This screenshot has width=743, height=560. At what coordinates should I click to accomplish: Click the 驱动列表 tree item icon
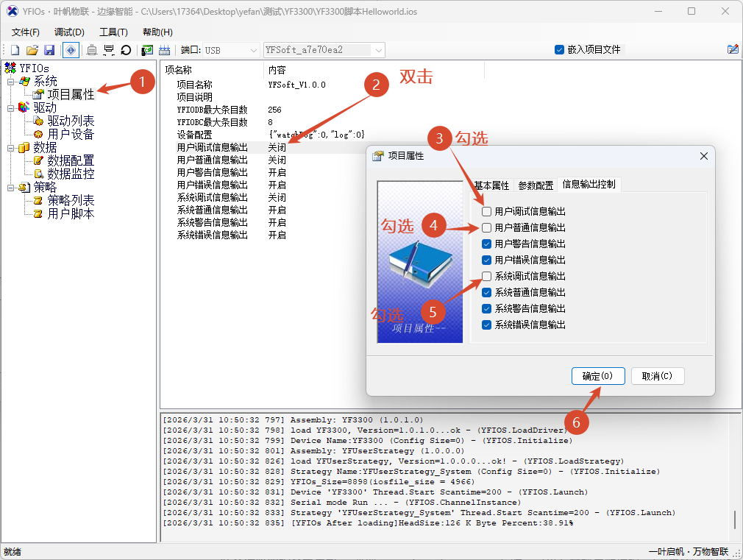click(38, 121)
